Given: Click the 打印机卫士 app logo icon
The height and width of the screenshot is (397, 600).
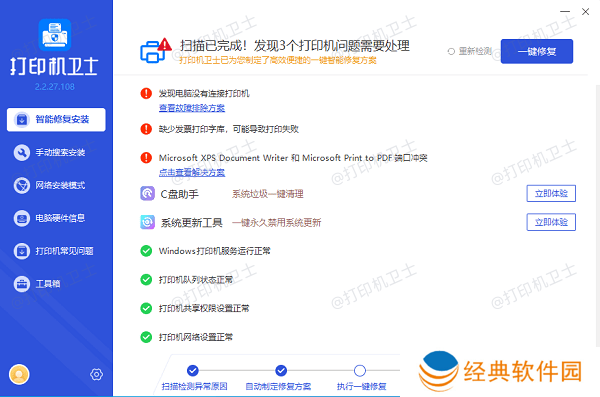Looking at the screenshot, I should coord(55,35).
